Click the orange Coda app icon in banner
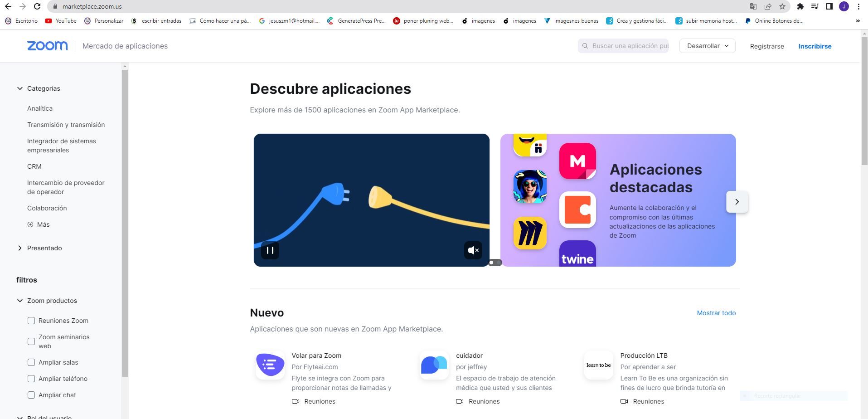Screen dimensions: 868x419 click(x=577, y=209)
